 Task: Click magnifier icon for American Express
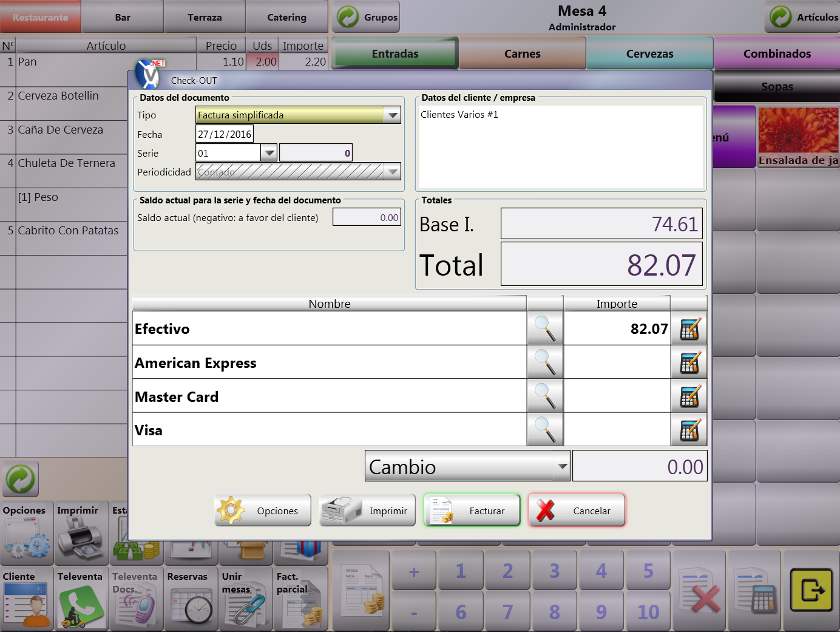coord(545,362)
